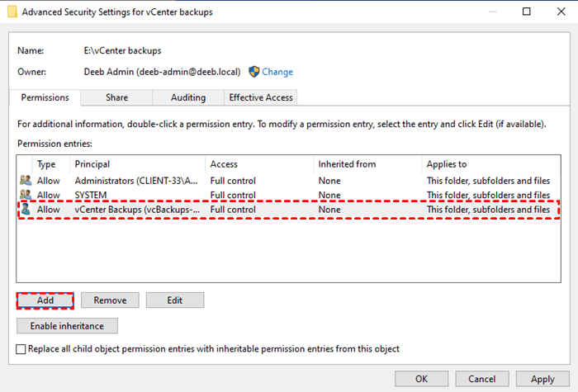Screen dimensions: 578x392
Task: Click the Edit button
Action: [174, 300]
